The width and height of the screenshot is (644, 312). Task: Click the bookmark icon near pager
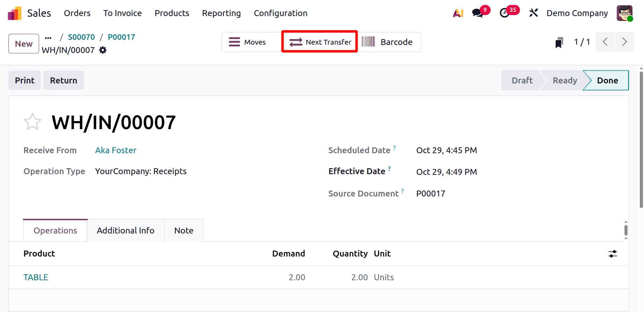pos(559,42)
